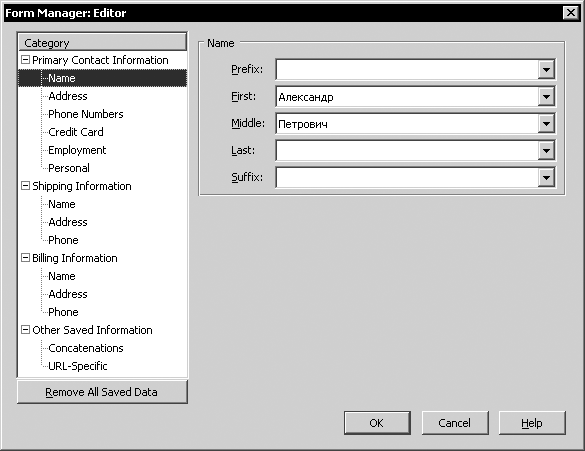This screenshot has width=585, height=451.
Task: Confirm with the OK button
Action: pyautogui.click(x=377, y=423)
